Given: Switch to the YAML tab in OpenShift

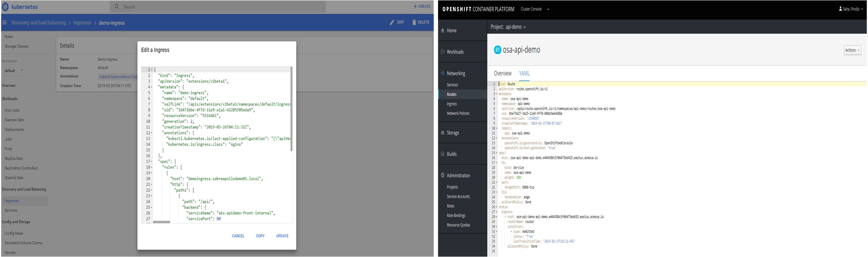Looking at the screenshot, I should coord(524,73).
